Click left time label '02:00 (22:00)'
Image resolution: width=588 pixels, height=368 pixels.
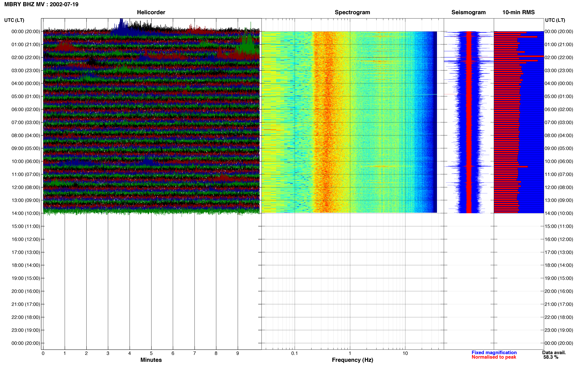click(26, 57)
